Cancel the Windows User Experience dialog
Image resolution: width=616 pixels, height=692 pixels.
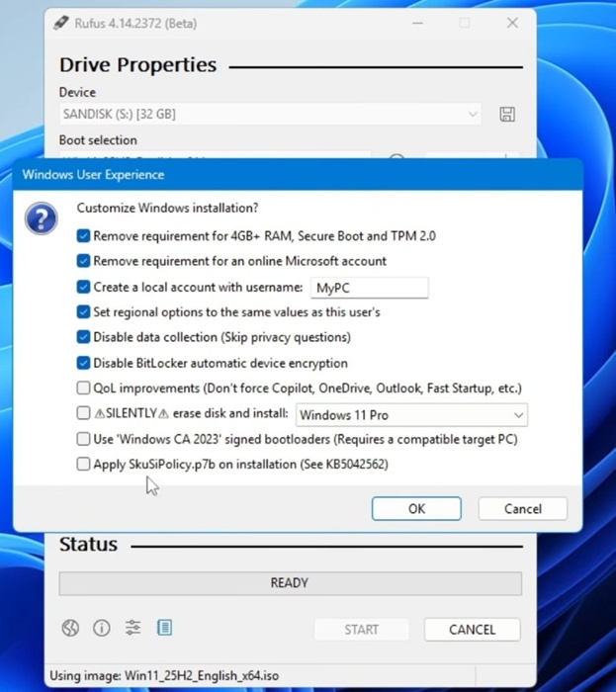tap(523, 508)
